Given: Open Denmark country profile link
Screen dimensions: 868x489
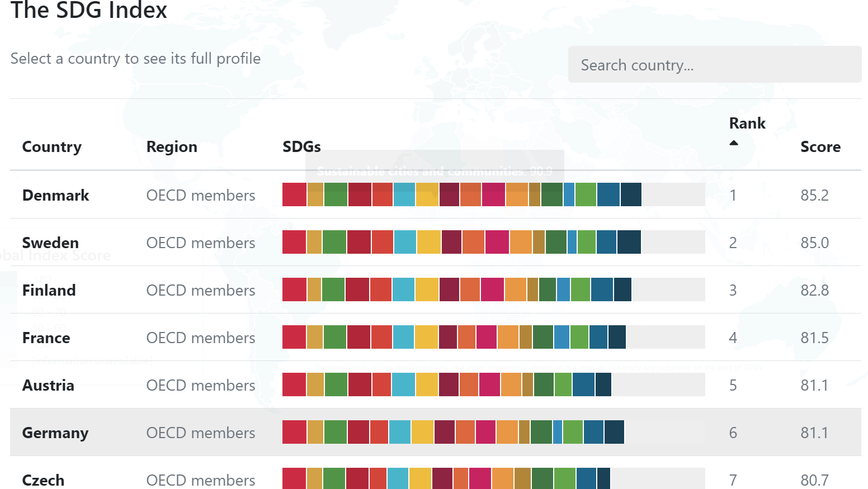Looking at the screenshot, I should click(55, 195).
